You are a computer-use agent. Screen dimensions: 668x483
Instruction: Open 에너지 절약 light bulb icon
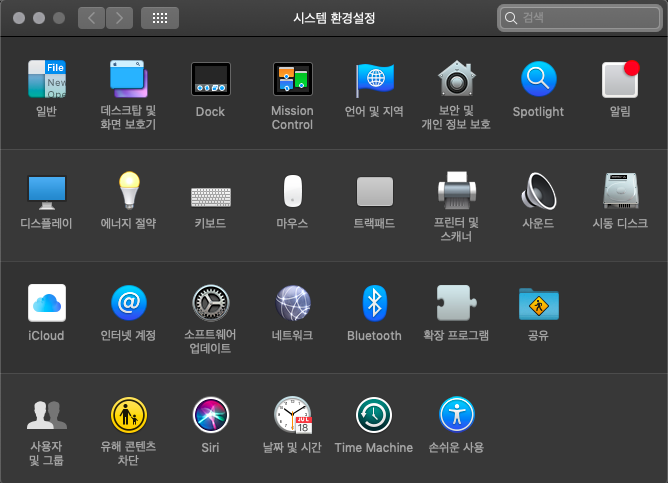(129, 190)
